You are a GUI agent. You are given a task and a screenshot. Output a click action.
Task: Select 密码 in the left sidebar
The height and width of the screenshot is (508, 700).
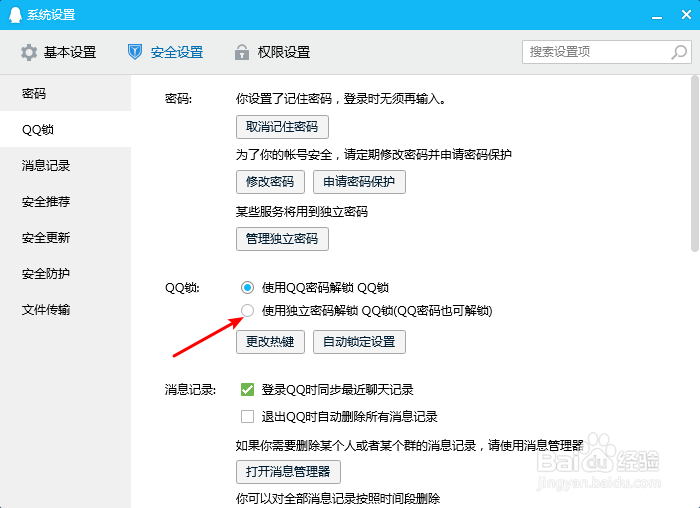[65, 93]
